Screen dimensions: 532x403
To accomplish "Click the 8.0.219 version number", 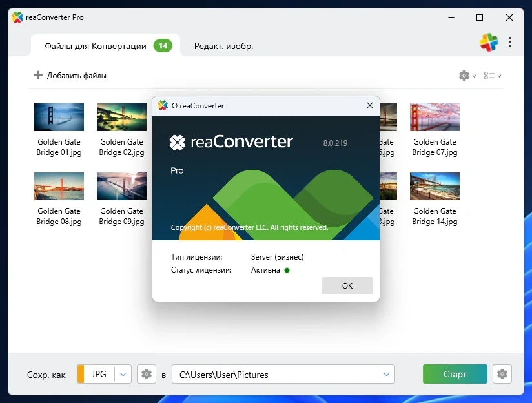I will [x=335, y=143].
